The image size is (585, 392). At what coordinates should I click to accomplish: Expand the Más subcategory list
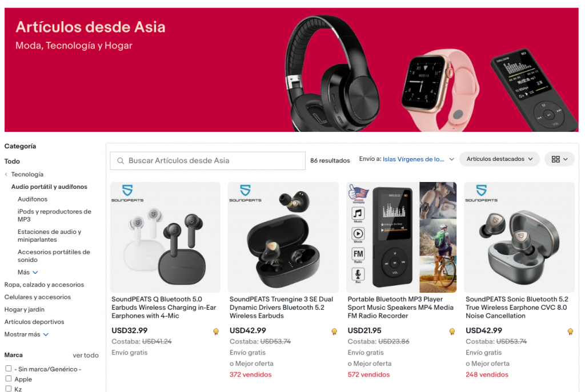click(27, 272)
